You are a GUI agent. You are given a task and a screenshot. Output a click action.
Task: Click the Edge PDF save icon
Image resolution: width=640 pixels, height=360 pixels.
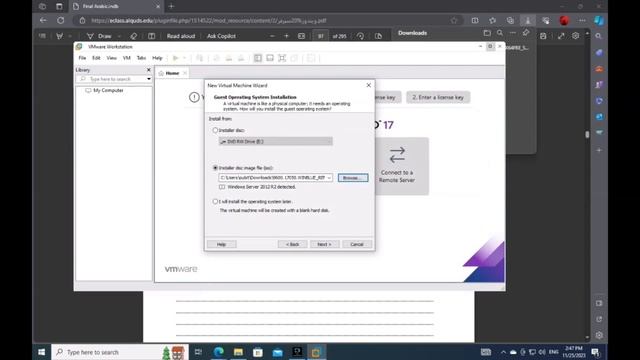point(543,36)
